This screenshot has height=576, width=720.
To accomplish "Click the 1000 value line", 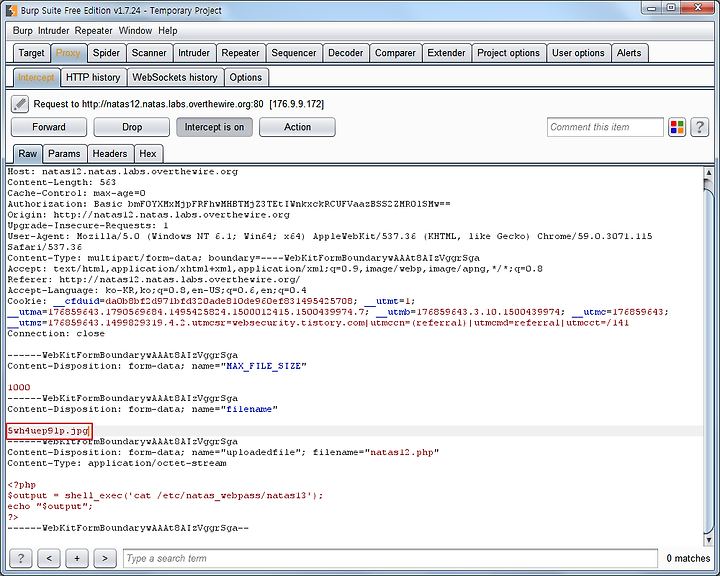I will (19, 388).
